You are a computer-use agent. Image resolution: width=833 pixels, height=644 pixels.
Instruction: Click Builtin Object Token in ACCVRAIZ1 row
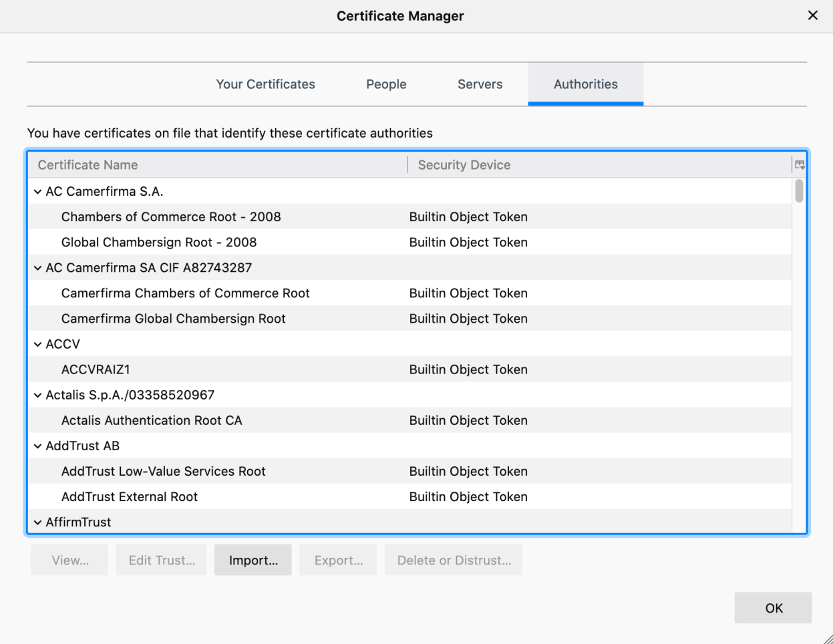coord(468,369)
